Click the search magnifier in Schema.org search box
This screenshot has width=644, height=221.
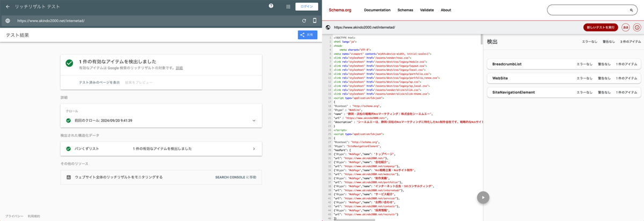[x=632, y=10]
